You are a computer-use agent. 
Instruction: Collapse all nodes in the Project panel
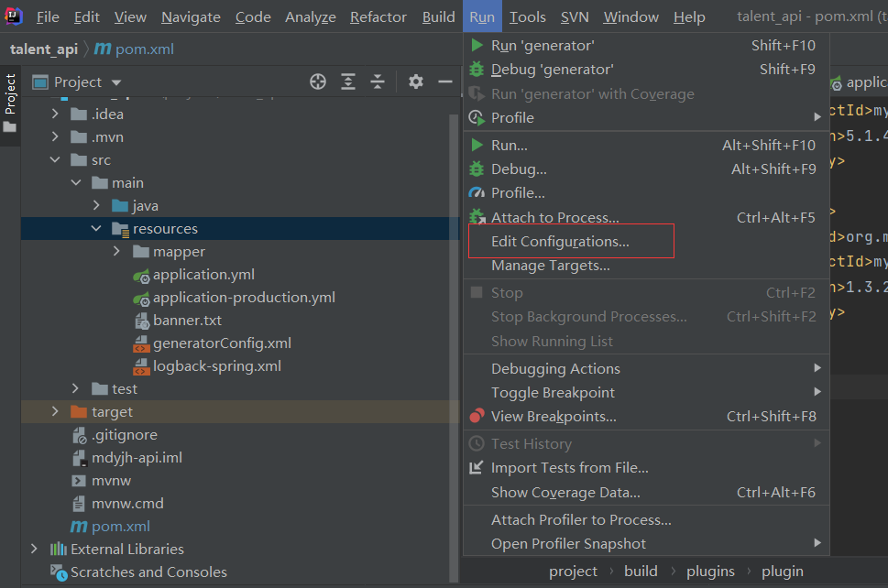tap(378, 82)
